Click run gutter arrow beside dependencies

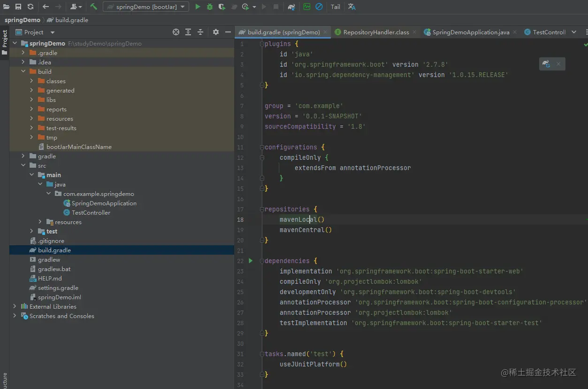pyautogui.click(x=251, y=260)
